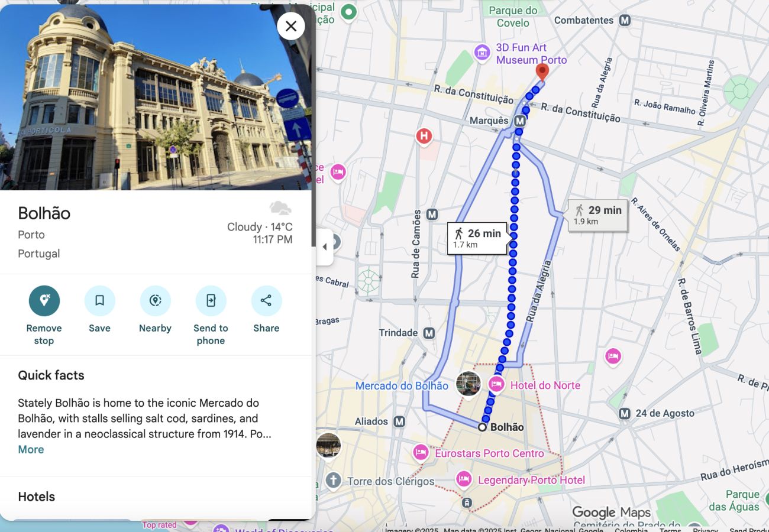Open Marquês metro station marker
This screenshot has height=532, width=769.
(520, 121)
